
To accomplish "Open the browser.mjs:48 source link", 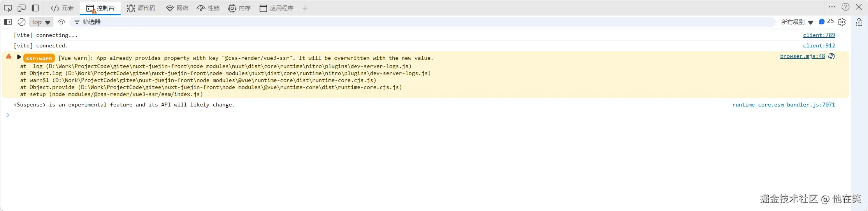I will point(802,56).
